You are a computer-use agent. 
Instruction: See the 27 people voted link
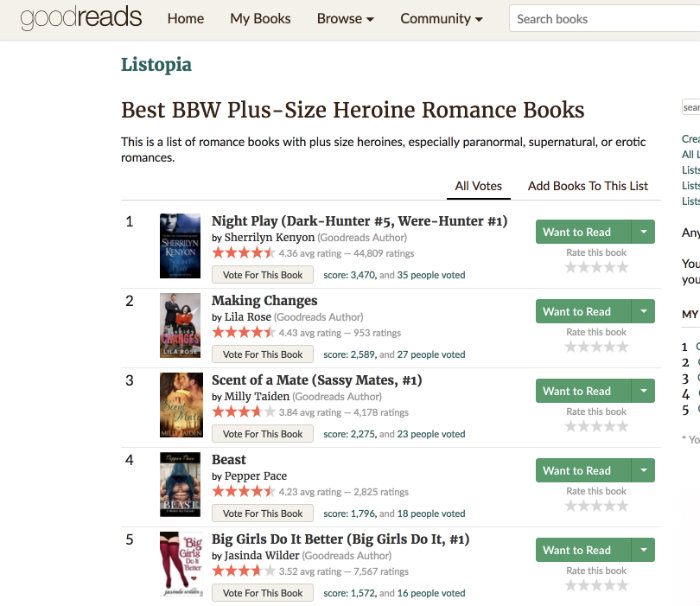pyautogui.click(x=431, y=355)
